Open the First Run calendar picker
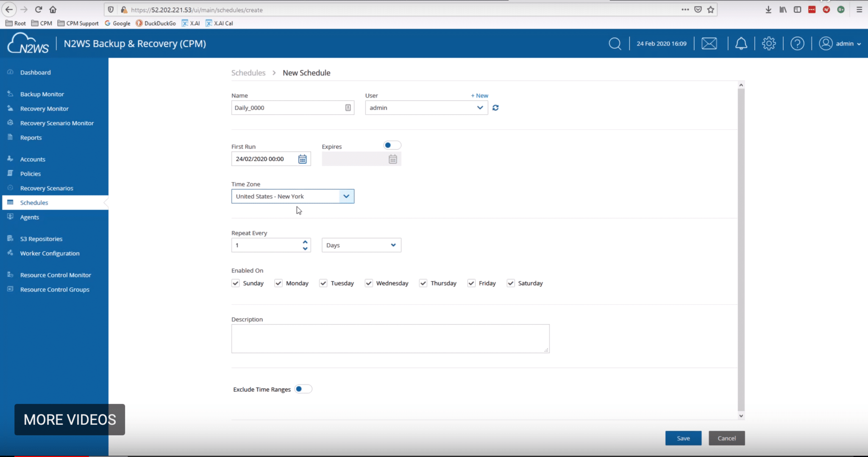 tap(302, 159)
